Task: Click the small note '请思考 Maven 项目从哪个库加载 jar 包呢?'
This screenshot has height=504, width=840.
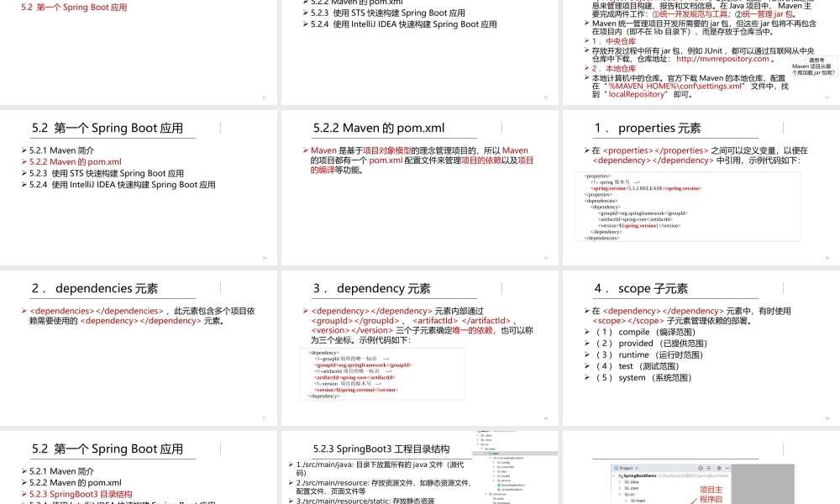Action: click(x=813, y=66)
